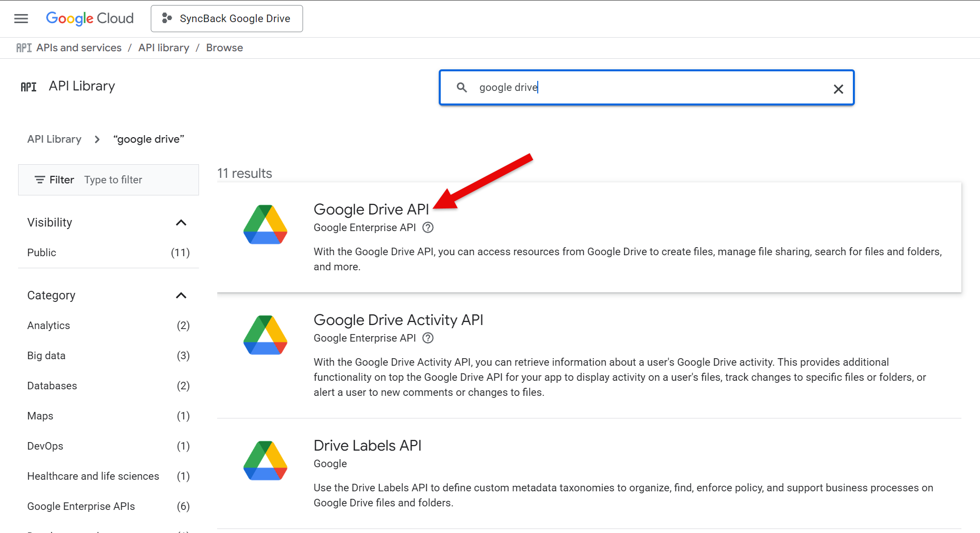980x533 pixels.
Task: Filter by DevOps category
Action: 109,446
